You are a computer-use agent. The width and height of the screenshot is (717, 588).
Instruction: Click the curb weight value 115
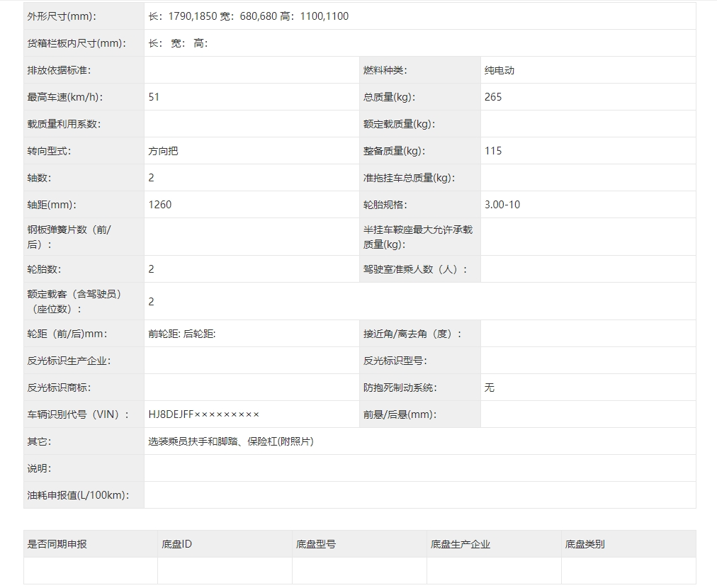pyautogui.click(x=493, y=151)
